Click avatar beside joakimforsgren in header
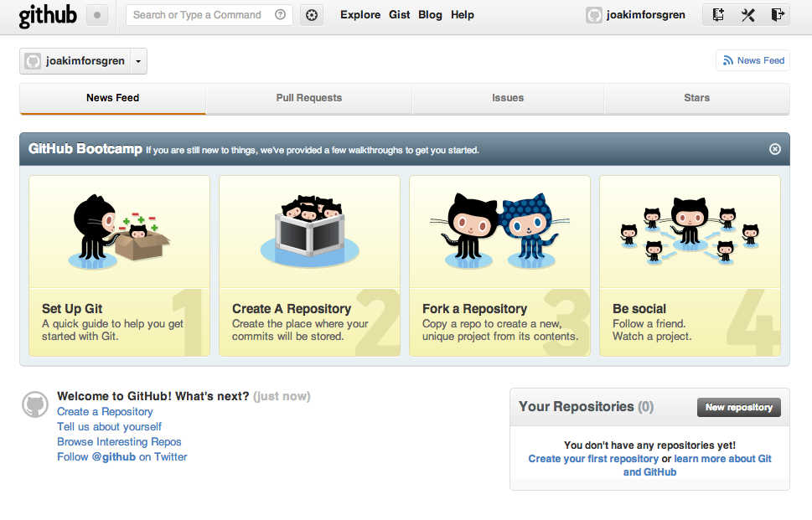The height and width of the screenshot is (520, 812). [594, 15]
